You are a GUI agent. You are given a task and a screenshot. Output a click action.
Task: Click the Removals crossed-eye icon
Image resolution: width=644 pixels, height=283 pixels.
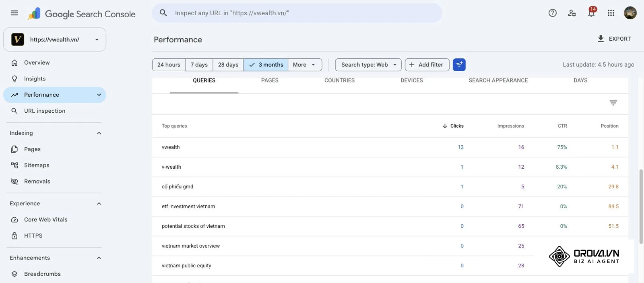14,182
